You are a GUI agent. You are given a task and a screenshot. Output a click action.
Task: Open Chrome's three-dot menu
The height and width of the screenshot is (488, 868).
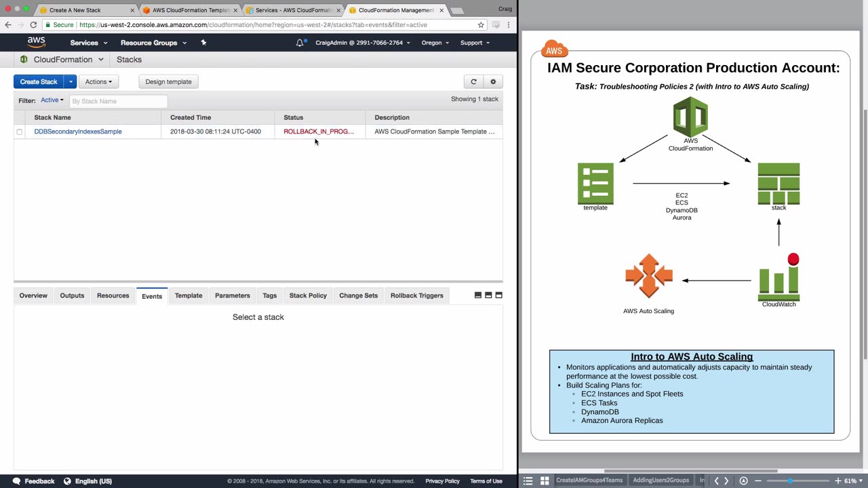tap(509, 25)
